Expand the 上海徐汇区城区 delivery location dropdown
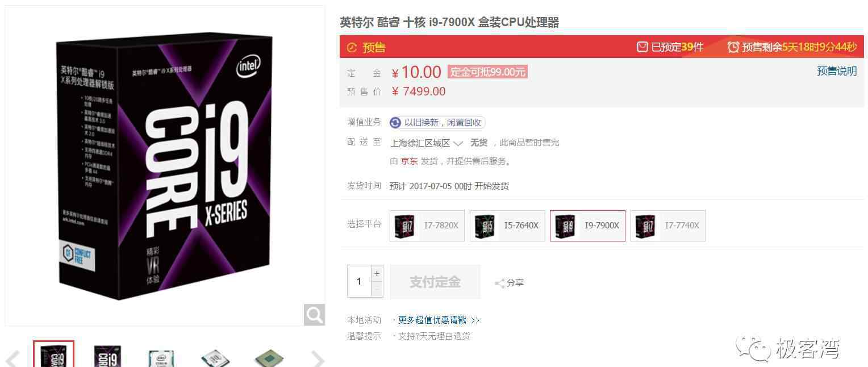Image resolution: width=868 pixels, height=367 pixels. pyautogui.click(x=427, y=143)
